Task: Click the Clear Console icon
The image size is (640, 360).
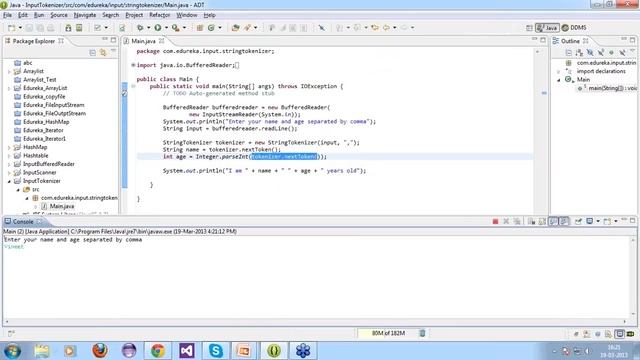Action: (531, 221)
